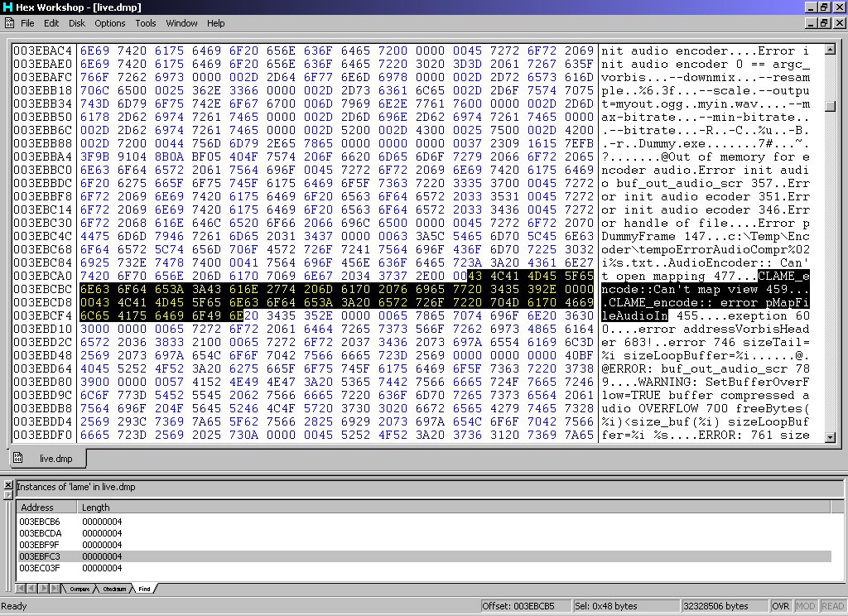Open the Disk menu
The image size is (848, 616).
pyautogui.click(x=77, y=23)
